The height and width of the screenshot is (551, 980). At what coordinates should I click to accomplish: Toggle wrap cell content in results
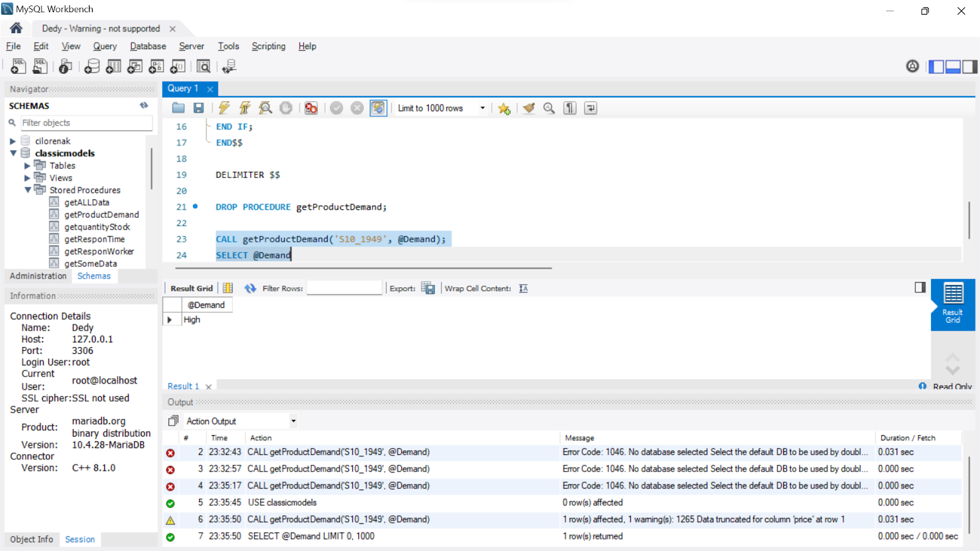[x=523, y=288]
